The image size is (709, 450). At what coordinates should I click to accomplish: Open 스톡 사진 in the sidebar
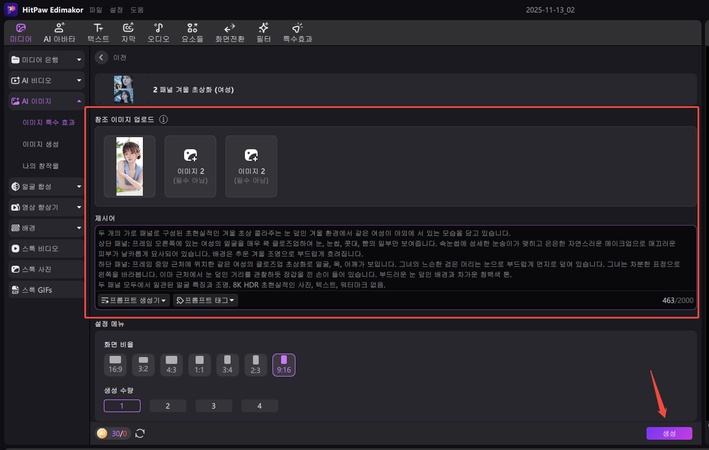tap(47, 270)
